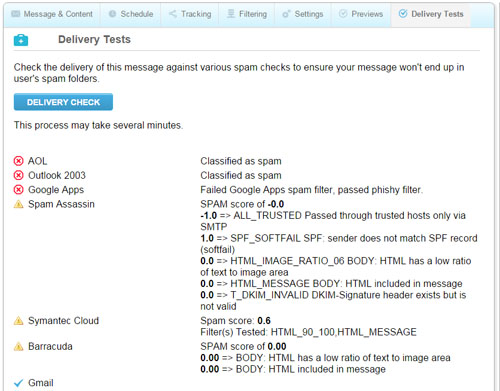Select the Settings tab
This screenshot has width=500, height=391.
[303, 14]
